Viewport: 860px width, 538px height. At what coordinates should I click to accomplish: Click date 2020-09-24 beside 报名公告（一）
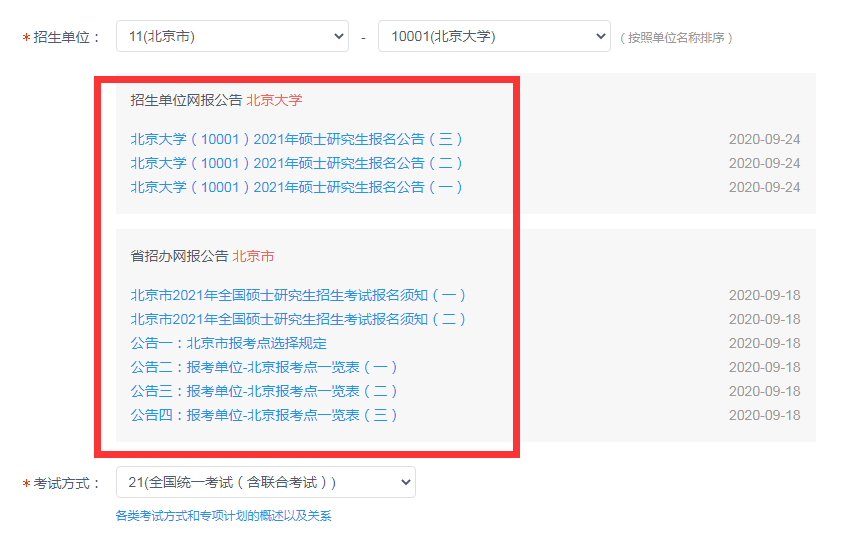[764, 188]
